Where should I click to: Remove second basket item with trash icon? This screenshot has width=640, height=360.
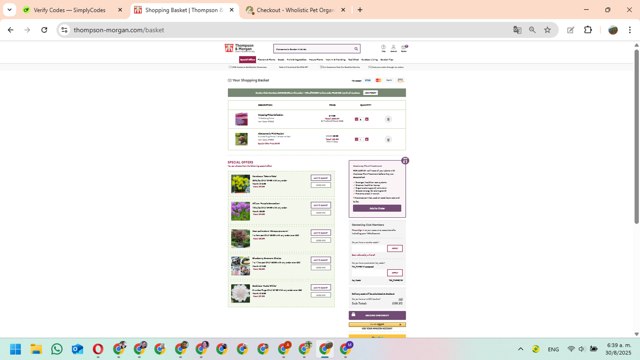point(388,140)
